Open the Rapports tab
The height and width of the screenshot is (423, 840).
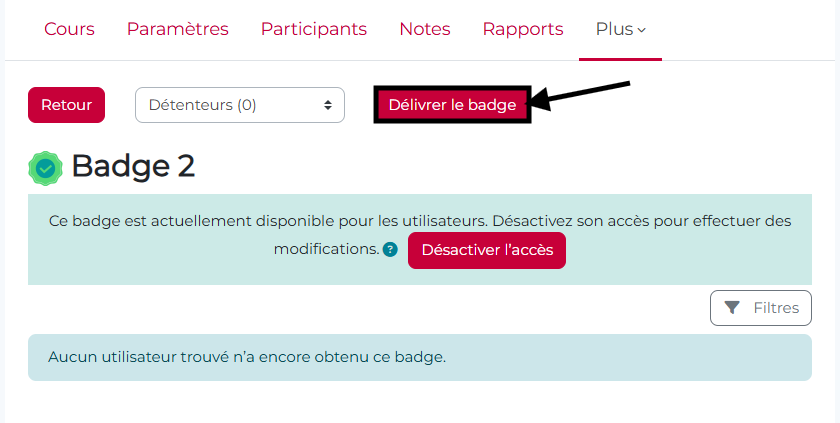(x=523, y=29)
